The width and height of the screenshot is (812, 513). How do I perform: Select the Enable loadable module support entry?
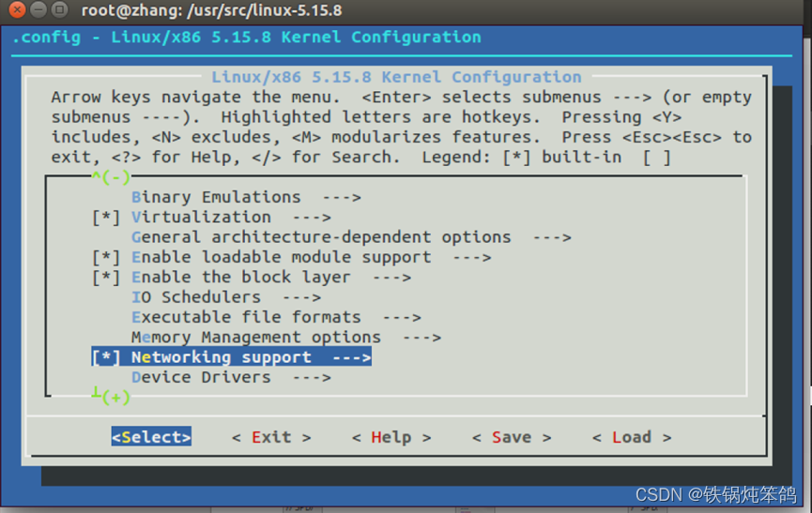tap(311, 258)
